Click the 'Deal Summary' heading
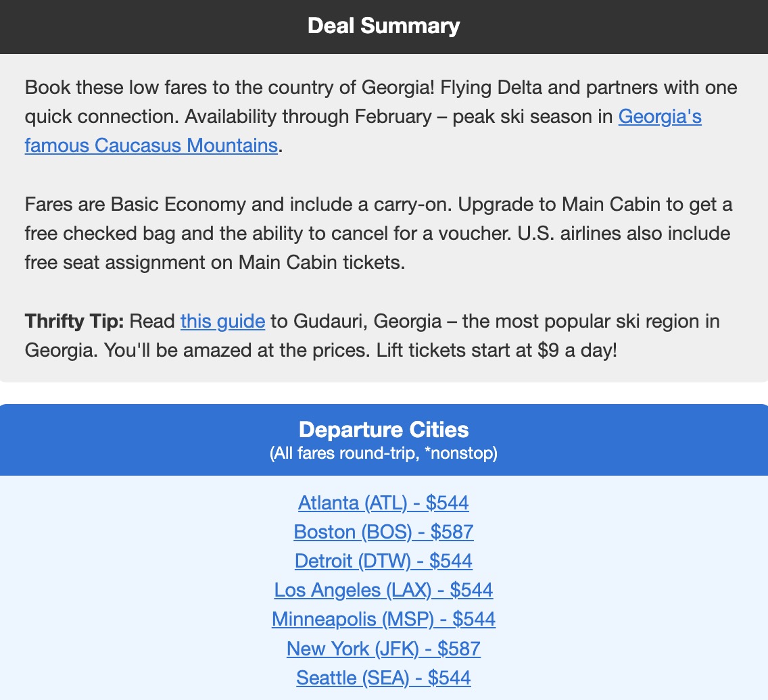 [x=383, y=26]
